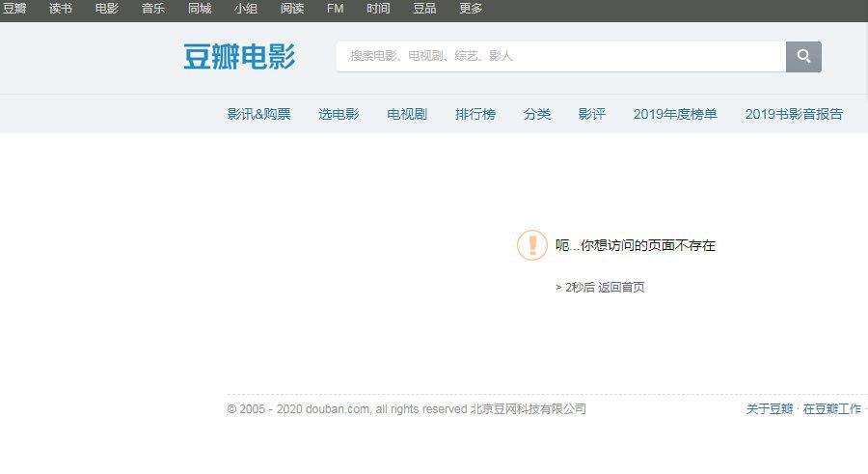The height and width of the screenshot is (474, 868).
Task: Open 影评 reviews page
Action: pos(592,114)
